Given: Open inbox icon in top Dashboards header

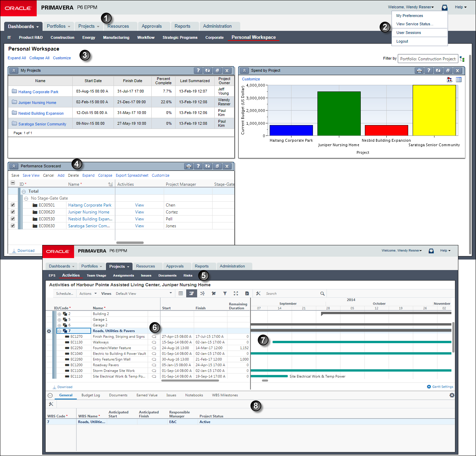Looking at the screenshot, I should 444,7.
